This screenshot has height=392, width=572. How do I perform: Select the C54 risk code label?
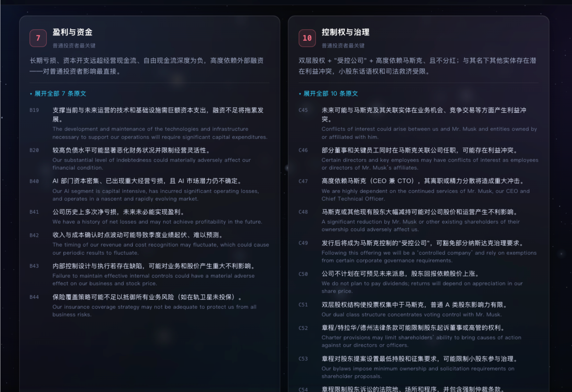303,390
